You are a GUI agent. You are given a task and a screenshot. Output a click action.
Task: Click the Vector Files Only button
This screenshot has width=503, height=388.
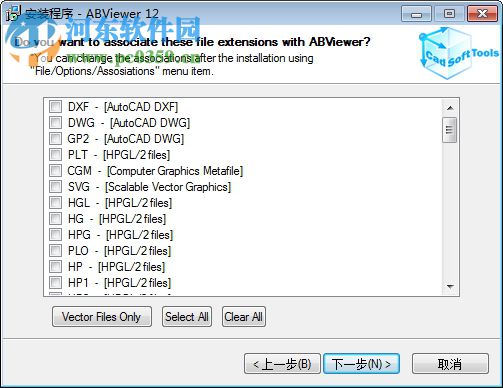coord(102,317)
